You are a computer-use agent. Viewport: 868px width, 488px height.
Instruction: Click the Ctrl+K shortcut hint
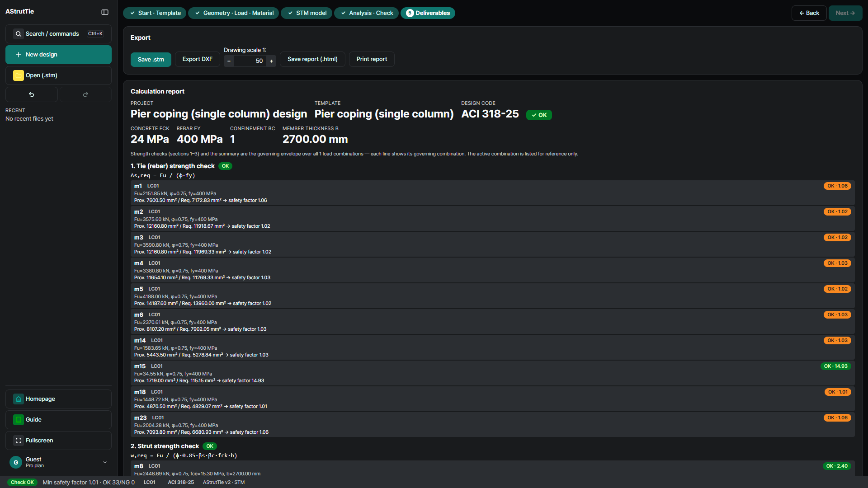tap(95, 34)
